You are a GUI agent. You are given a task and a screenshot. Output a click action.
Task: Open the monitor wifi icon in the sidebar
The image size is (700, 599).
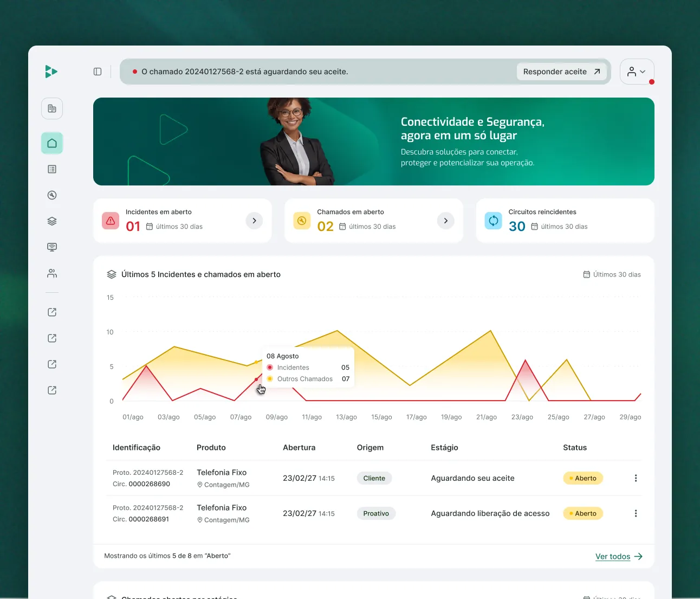click(52, 247)
